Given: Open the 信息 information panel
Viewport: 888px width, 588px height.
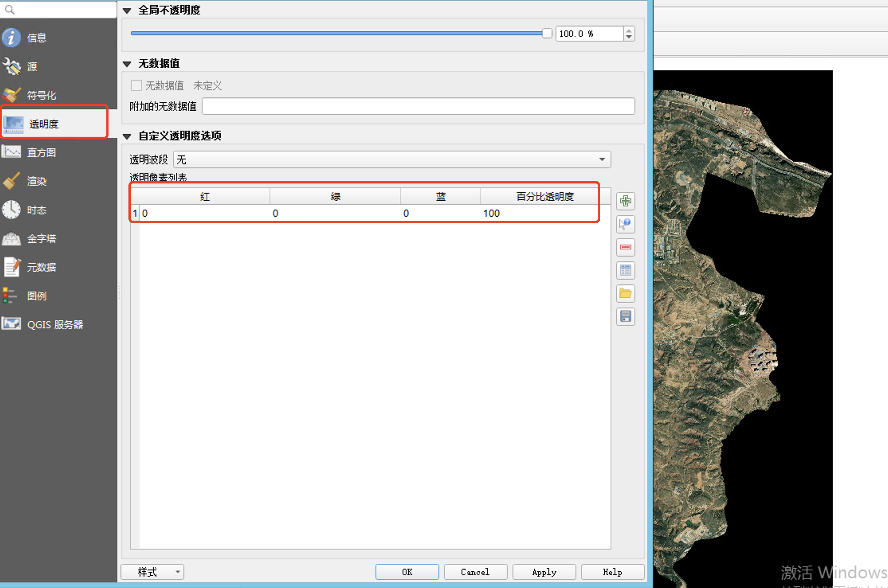Looking at the screenshot, I should pyautogui.click(x=36, y=38).
